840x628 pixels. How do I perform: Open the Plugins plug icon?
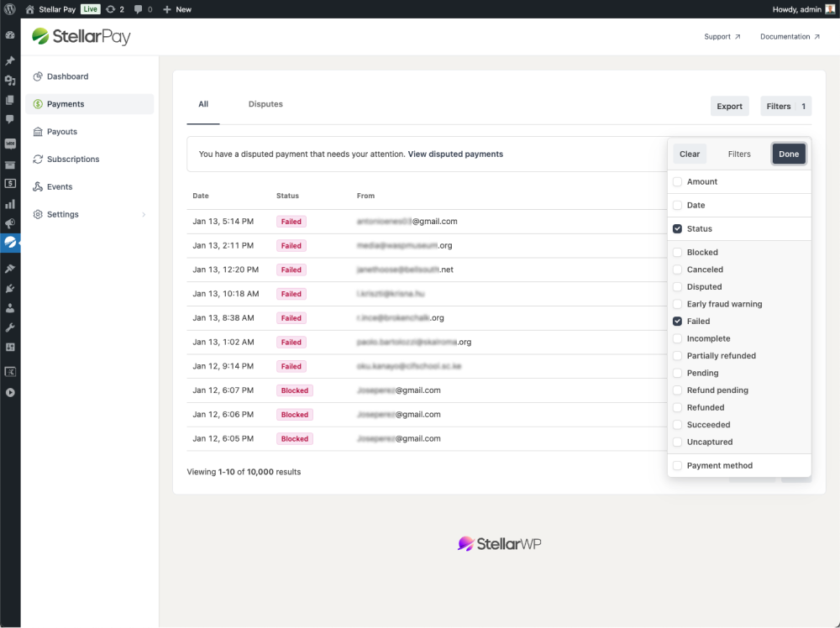coord(10,288)
